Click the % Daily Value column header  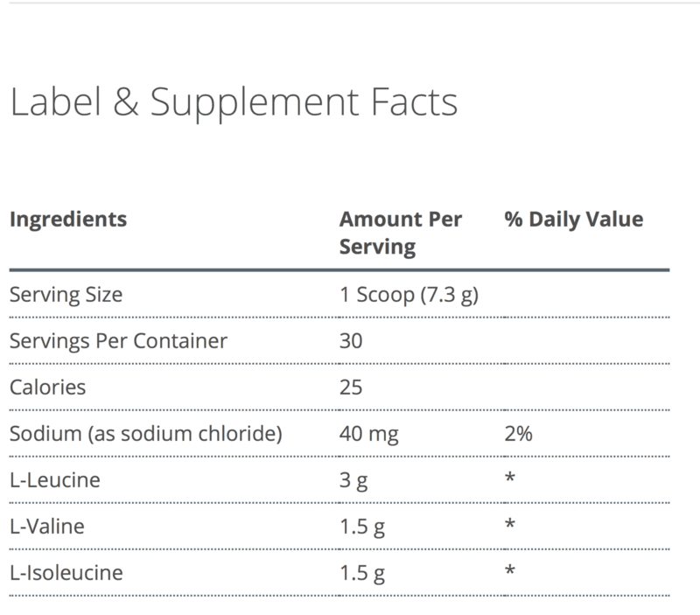pos(573,219)
